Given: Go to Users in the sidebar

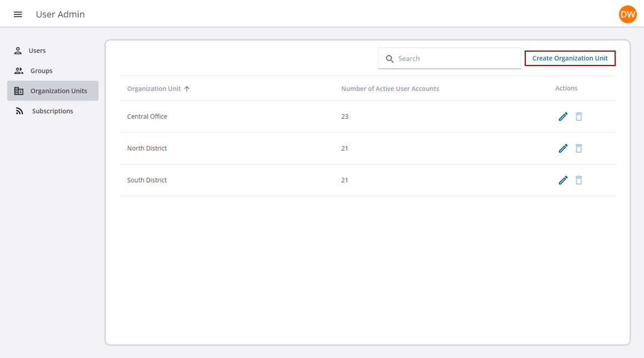Looking at the screenshot, I should 37,51.
